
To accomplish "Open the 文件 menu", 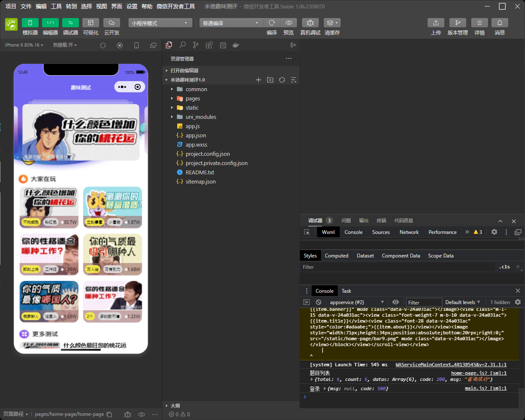I will click(26, 6).
